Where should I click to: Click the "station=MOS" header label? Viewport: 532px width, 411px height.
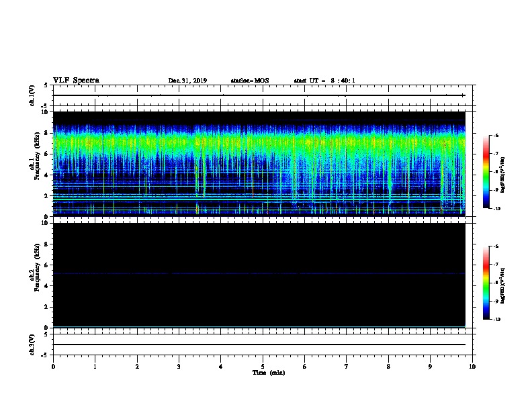250,81
